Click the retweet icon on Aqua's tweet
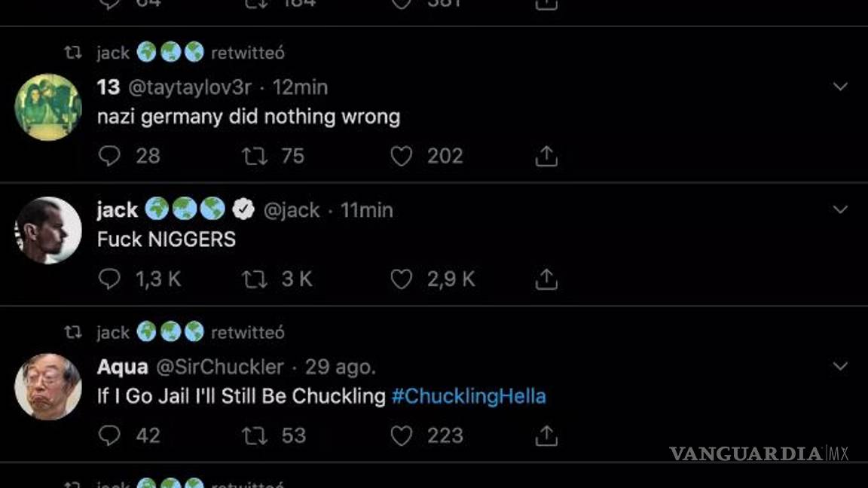Screen dimensions: 868x488 256,435
